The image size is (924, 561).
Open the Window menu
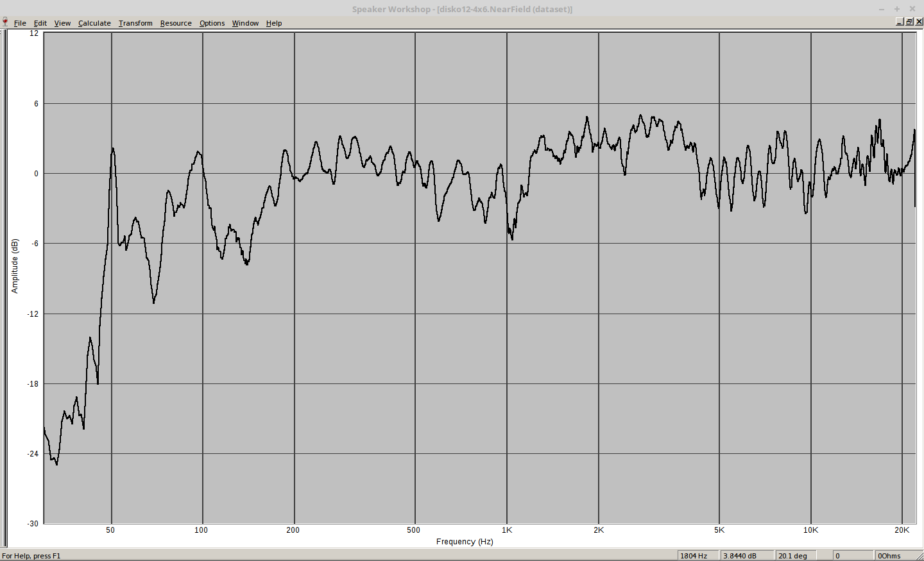tap(245, 23)
